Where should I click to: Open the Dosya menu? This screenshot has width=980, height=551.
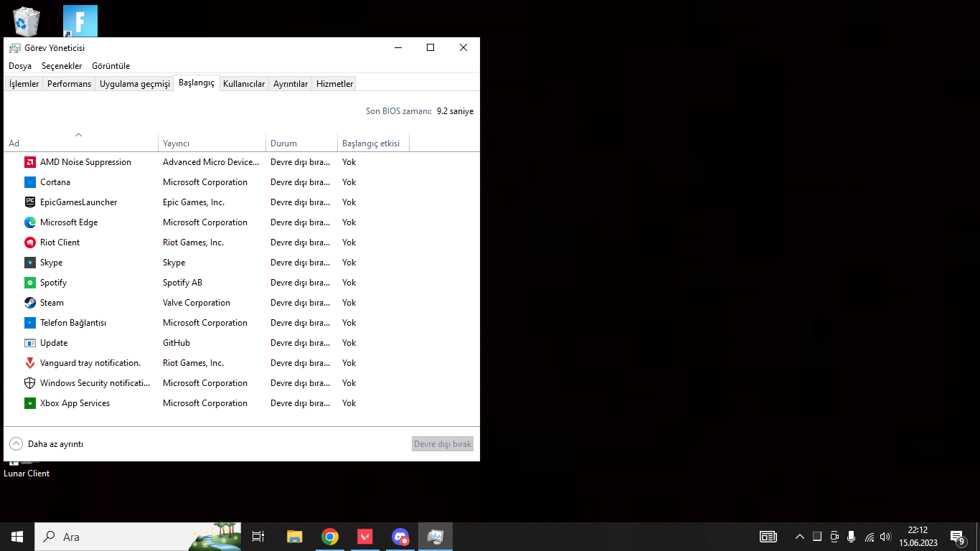coord(20,66)
